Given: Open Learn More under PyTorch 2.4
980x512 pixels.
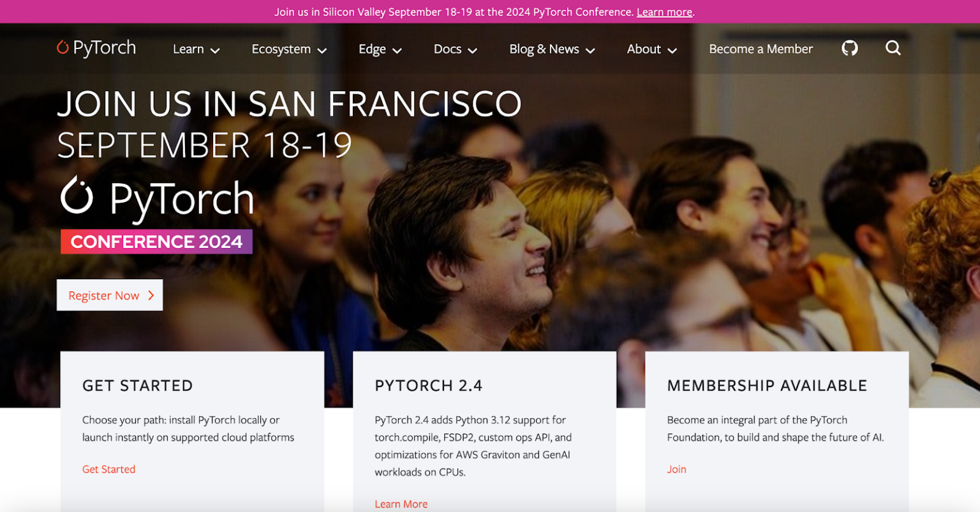Looking at the screenshot, I should pyautogui.click(x=401, y=504).
